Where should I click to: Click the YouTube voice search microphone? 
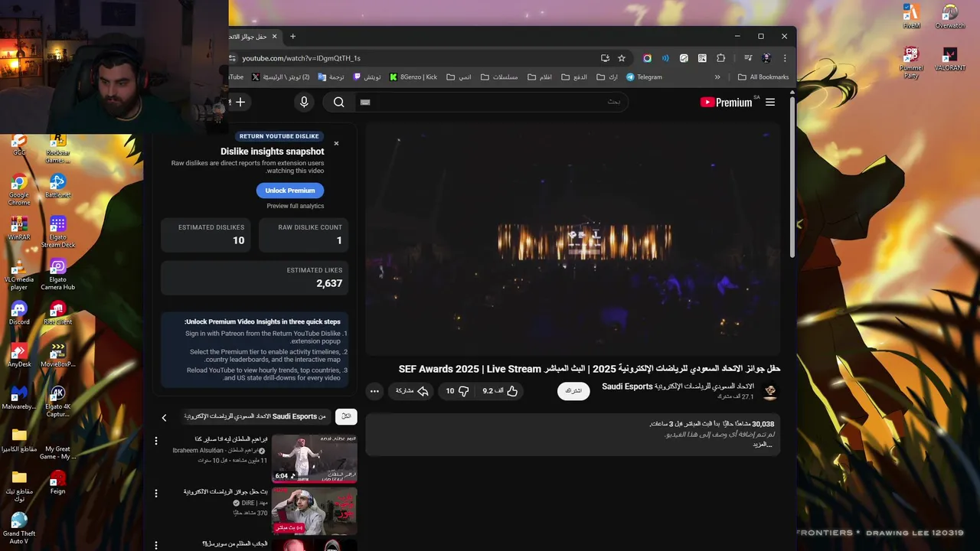304,102
